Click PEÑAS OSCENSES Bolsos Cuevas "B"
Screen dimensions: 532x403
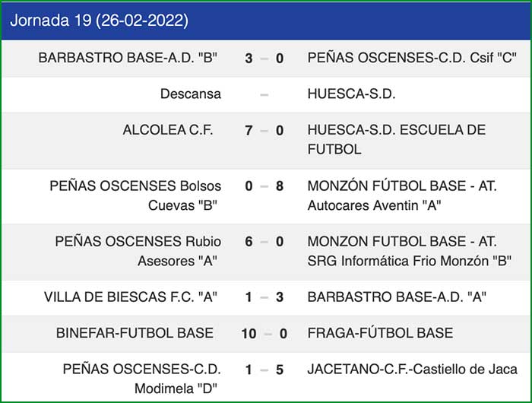135,195
